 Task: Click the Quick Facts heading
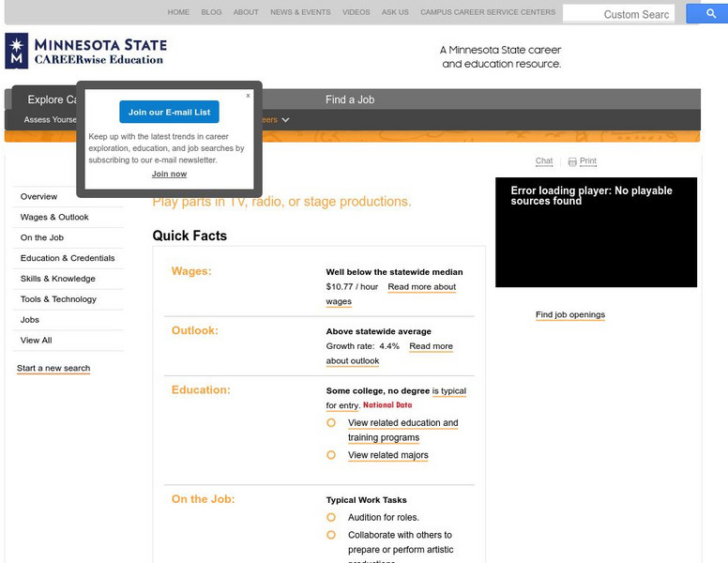click(190, 236)
